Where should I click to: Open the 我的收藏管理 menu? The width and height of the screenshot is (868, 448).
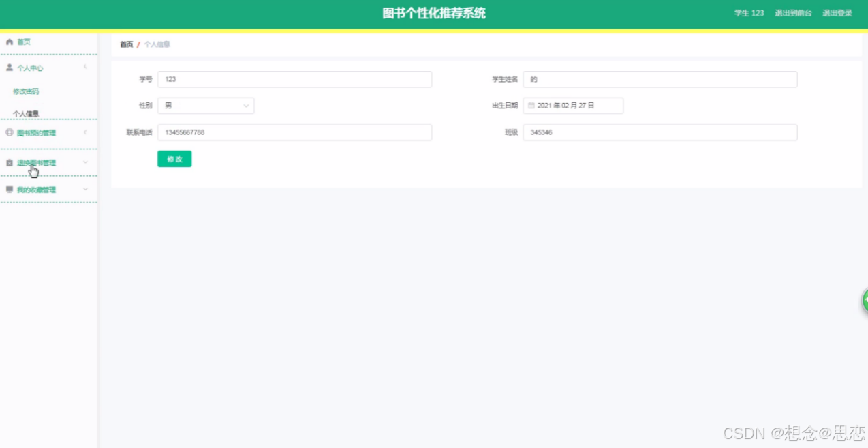36,190
